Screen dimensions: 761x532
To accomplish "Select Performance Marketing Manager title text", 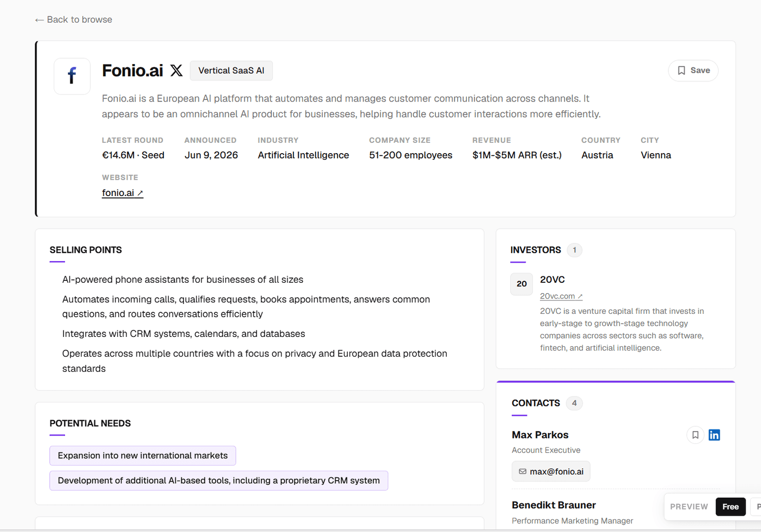I will click(x=572, y=521).
